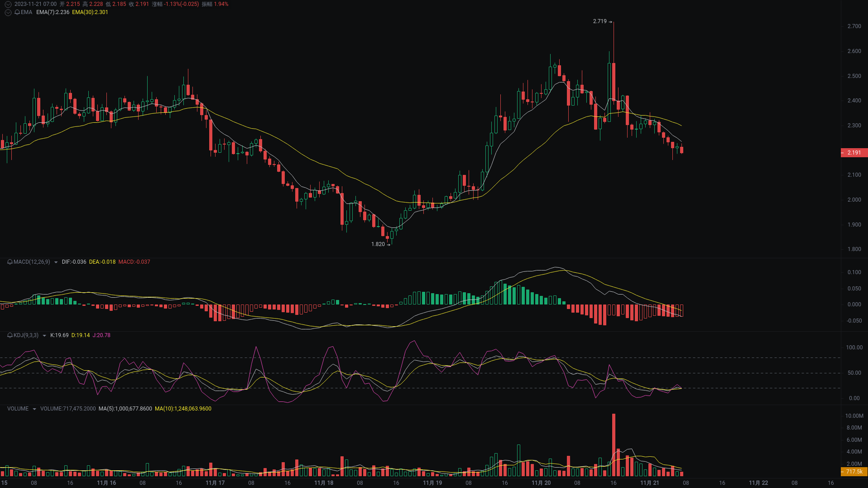The height and width of the screenshot is (488, 868).
Task: Click the MA(5):1,000,677.8600 readout
Action: point(125,409)
